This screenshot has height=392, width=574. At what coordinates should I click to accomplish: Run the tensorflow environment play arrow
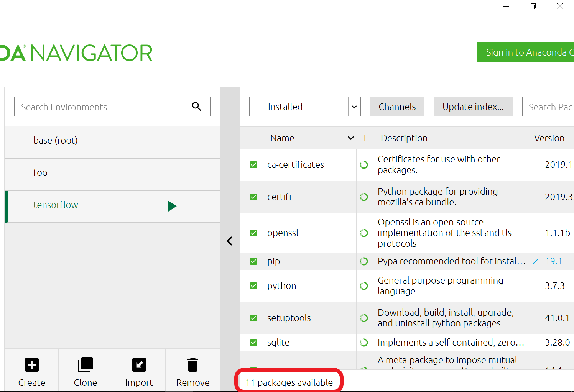172,206
